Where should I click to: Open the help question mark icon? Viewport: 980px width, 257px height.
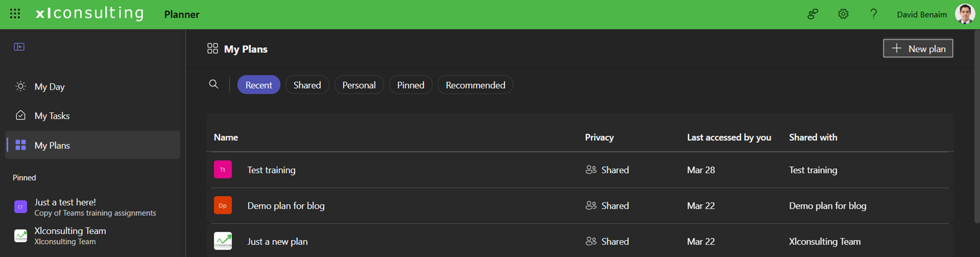873,14
